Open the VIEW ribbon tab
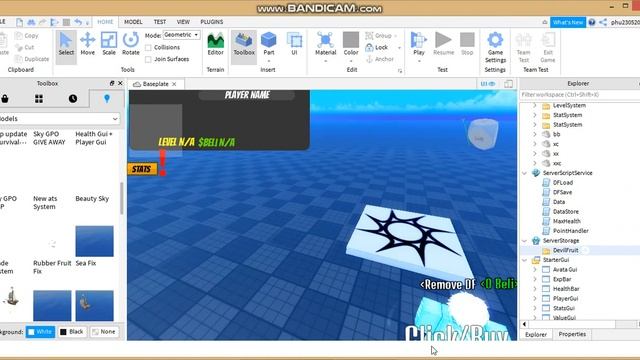 [183, 22]
